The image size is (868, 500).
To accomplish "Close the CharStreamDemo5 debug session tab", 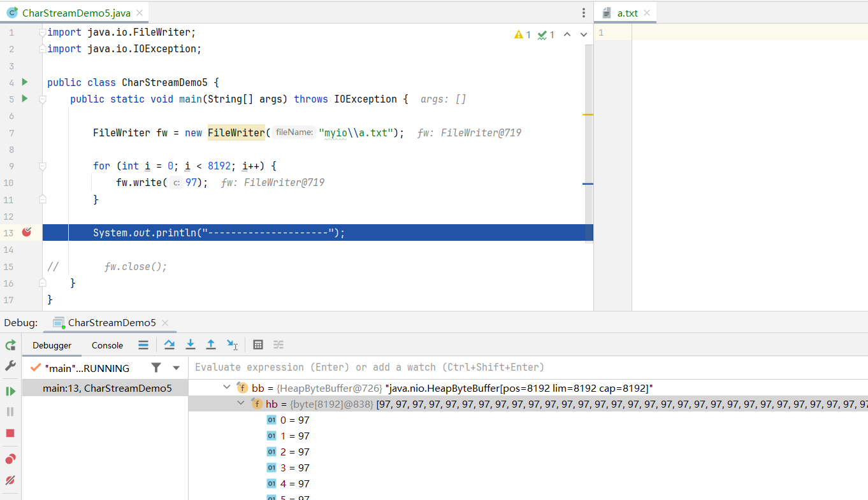I will click(165, 323).
